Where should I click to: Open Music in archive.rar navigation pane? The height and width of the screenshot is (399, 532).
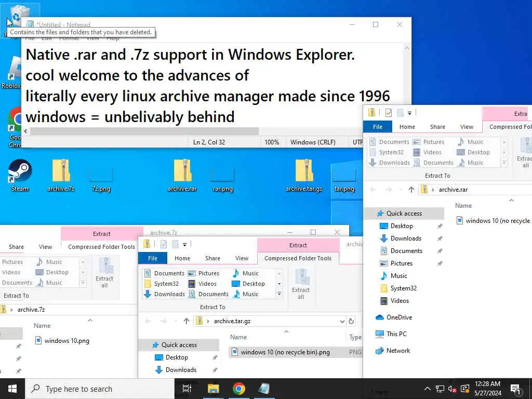pyautogui.click(x=398, y=276)
